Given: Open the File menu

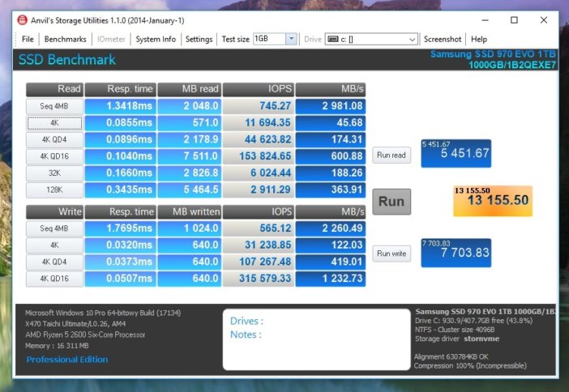Looking at the screenshot, I should pos(28,39).
